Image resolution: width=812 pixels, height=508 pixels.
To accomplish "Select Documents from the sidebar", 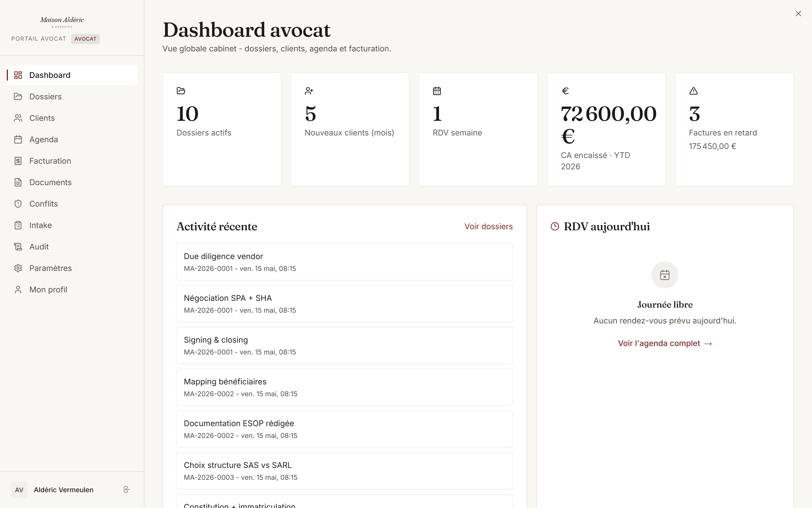I will coord(72,182).
